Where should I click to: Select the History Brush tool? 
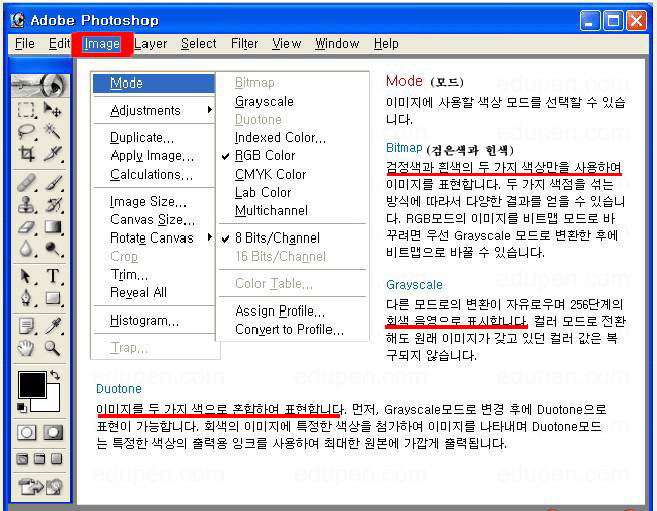tap(52, 205)
